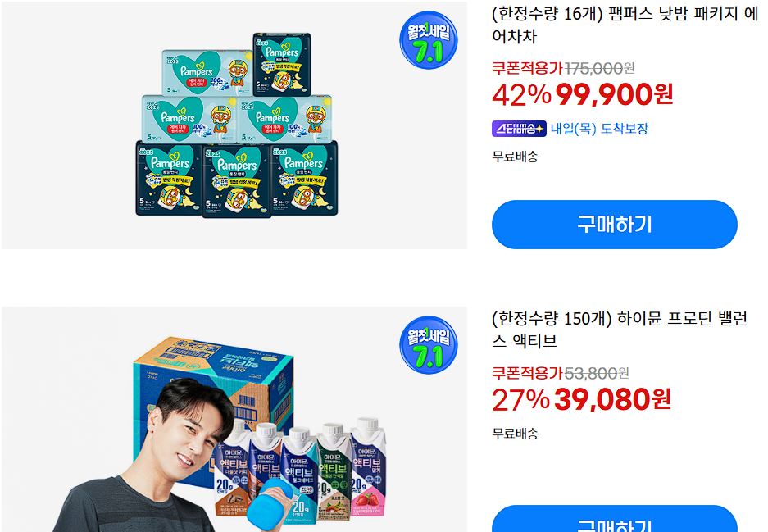Click the crossed-out 175,000원 original price
The image size is (768, 532).
599,68
